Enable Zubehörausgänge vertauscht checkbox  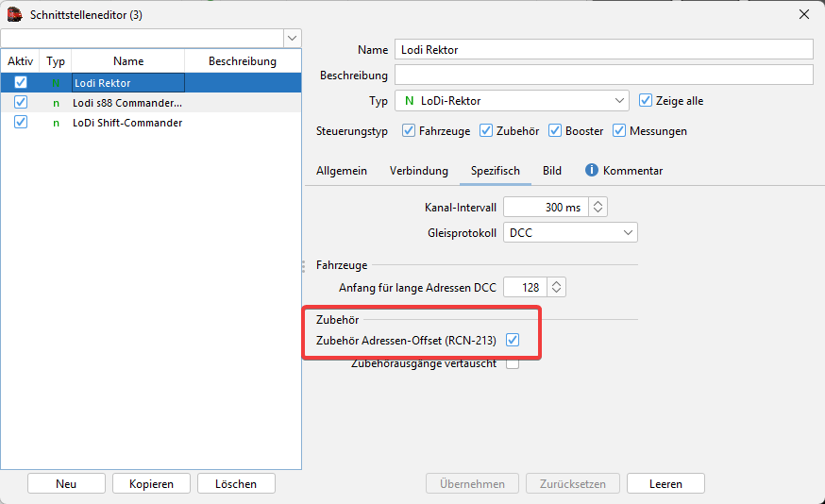pyautogui.click(x=513, y=363)
